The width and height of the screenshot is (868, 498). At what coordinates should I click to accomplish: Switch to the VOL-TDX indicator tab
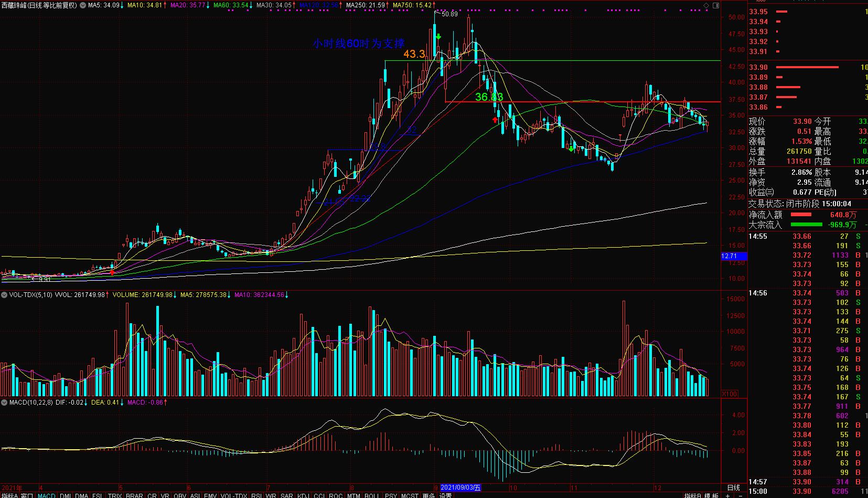234,495
